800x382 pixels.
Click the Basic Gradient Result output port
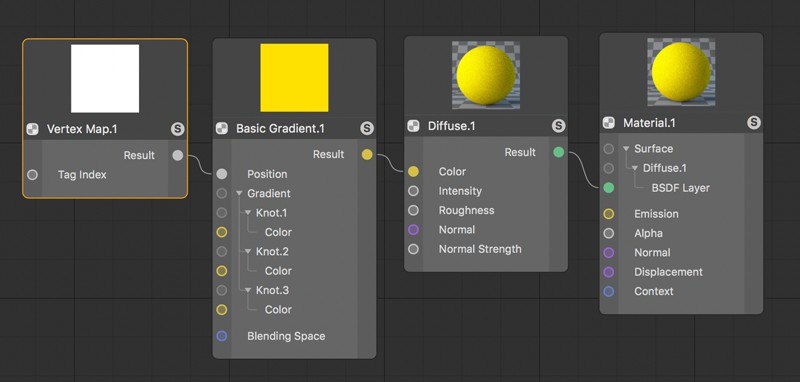tap(367, 155)
